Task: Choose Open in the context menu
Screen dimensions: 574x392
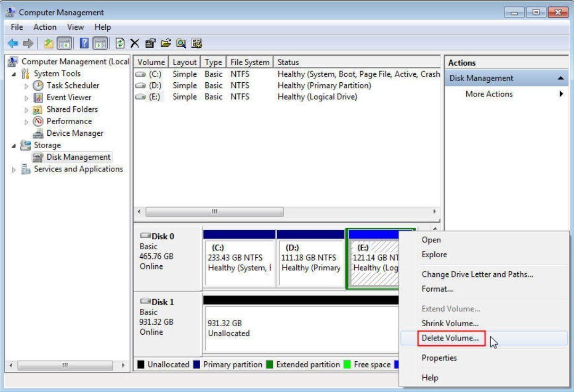Action: click(484, 240)
